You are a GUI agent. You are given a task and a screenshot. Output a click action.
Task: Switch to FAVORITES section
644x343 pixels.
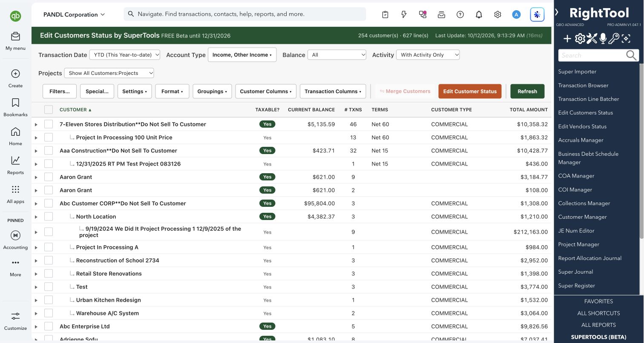point(598,301)
